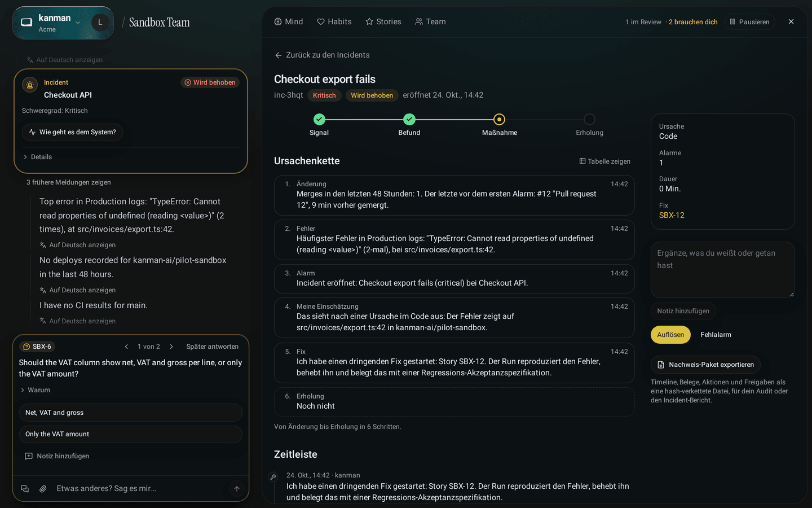Click the send arrow icon in chat box
The image size is (812, 508).
click(237, 489)
